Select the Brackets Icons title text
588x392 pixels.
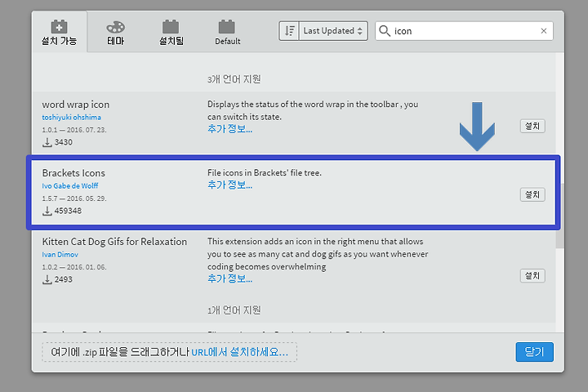coord(73,173)
